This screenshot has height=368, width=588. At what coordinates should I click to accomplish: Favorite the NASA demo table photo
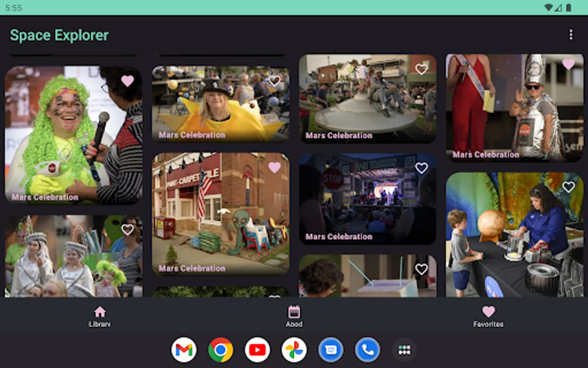[x=568, y=187]
